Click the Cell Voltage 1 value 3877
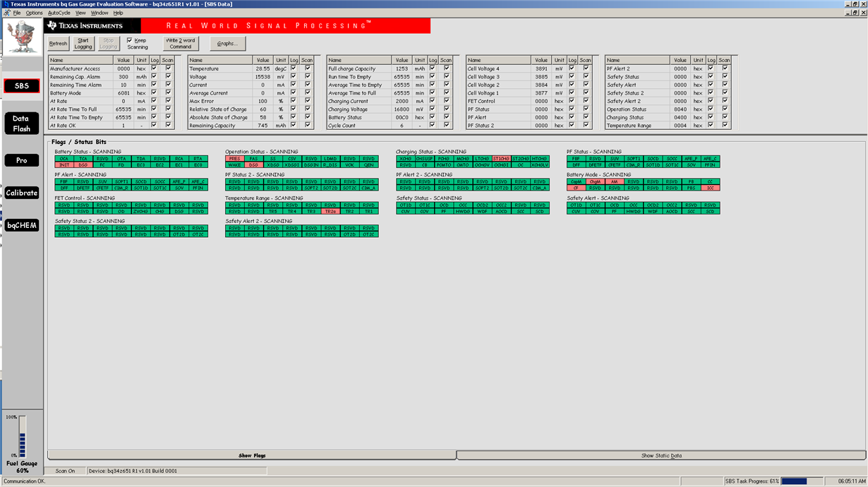 tap(541, 92)
